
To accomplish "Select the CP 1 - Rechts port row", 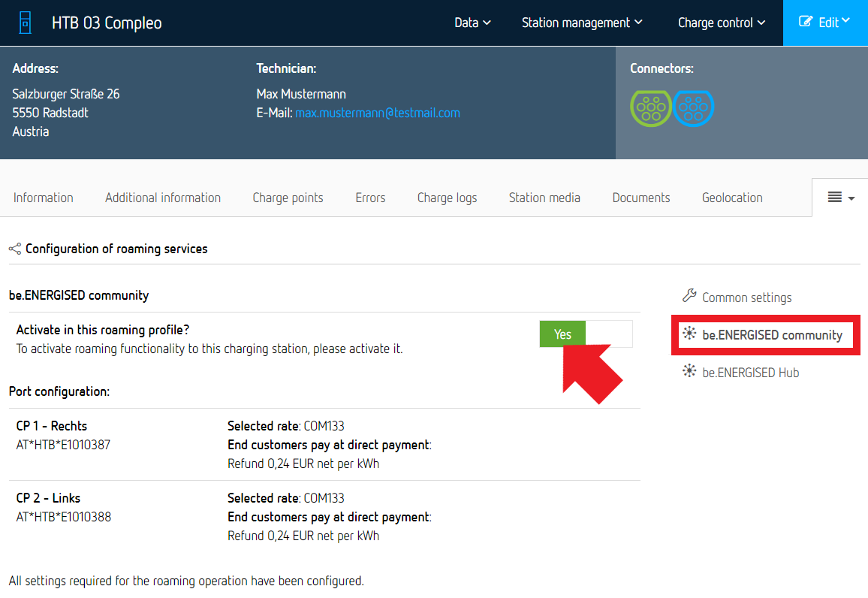I will click(x=324, y=445).
